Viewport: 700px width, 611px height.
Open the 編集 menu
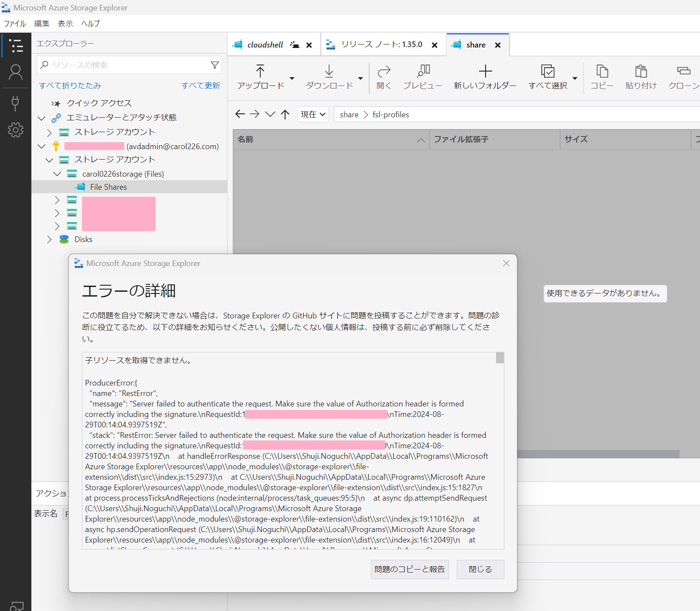point(42,24)
